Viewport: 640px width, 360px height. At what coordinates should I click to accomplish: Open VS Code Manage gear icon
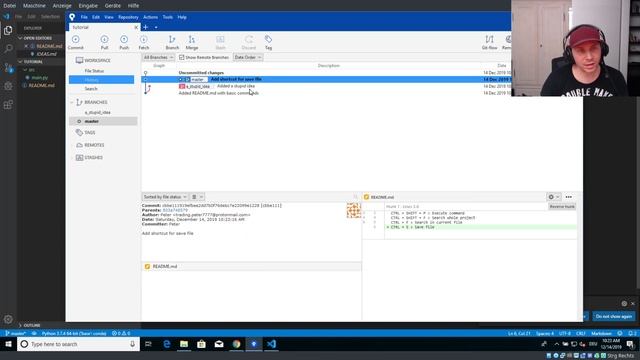8,319
